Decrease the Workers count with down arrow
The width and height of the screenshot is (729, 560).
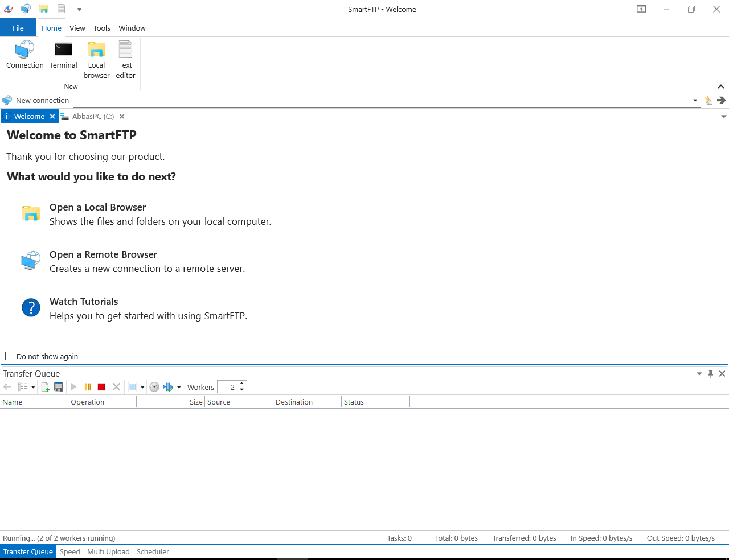tap(242, 390)
